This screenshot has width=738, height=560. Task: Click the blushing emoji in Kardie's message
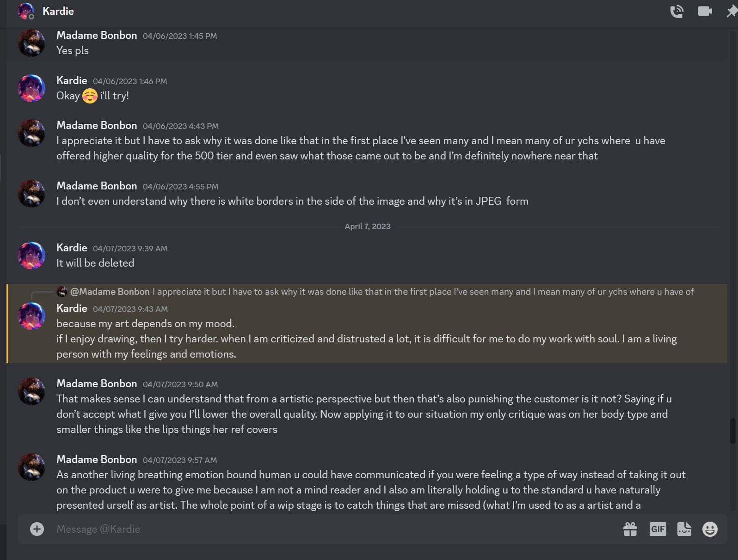pos(90,96)
